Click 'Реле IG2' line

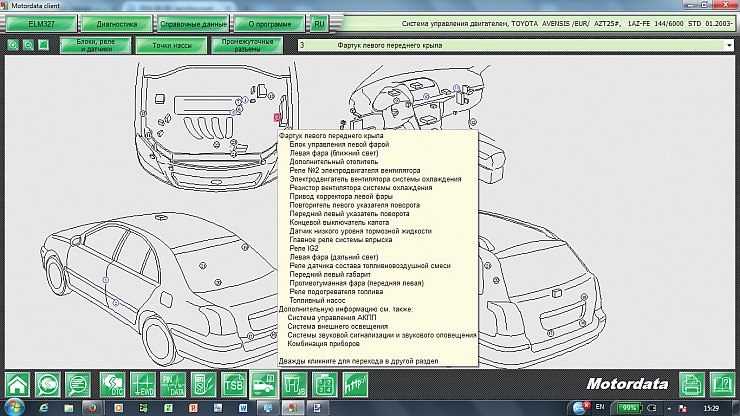tap(304, 248)
